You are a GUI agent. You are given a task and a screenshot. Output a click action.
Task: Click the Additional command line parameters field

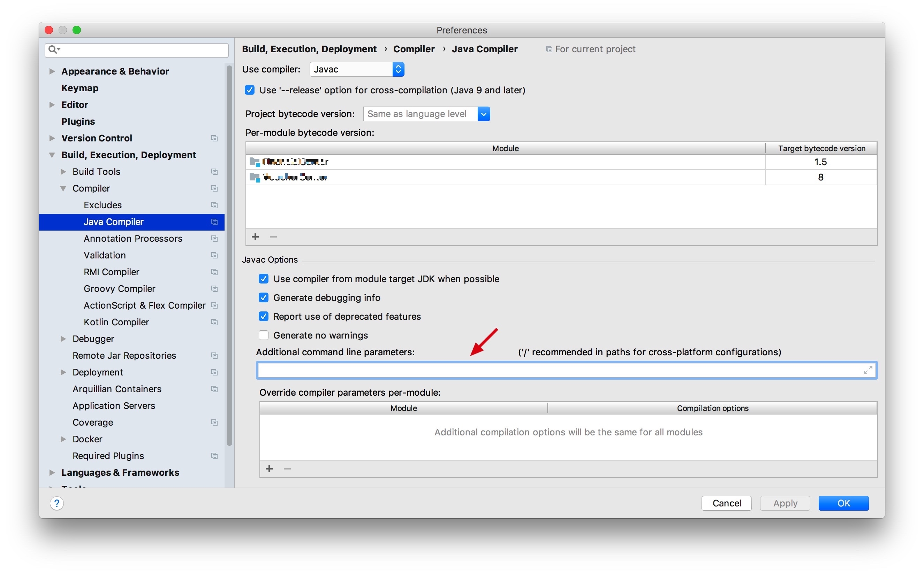(x=559, y=370)
